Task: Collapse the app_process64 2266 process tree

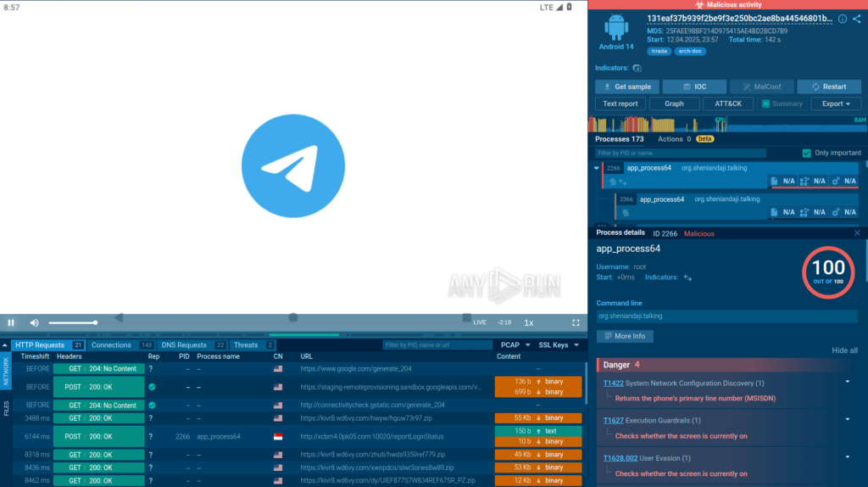Action: tap(596, 168)
